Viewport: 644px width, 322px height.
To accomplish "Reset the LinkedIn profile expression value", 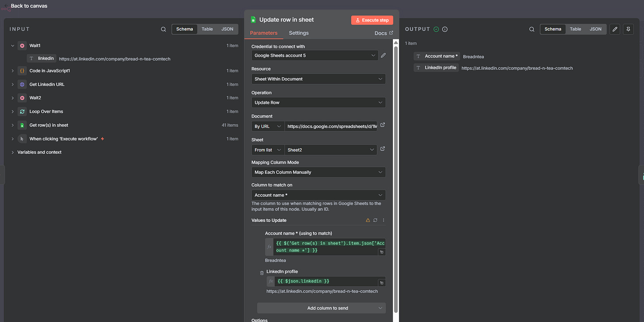I will click(x=381, y=283).
